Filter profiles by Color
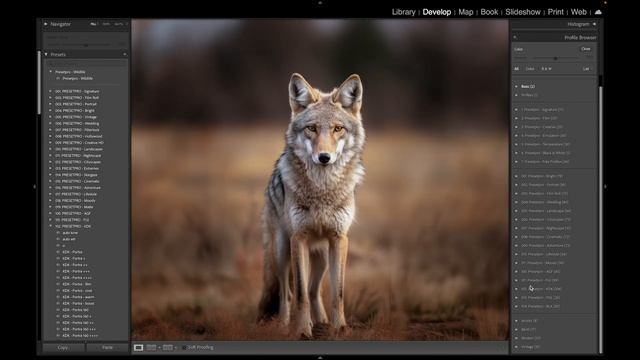Image resolution: width=640 pixels, height=360 pixels. [530, 69]
